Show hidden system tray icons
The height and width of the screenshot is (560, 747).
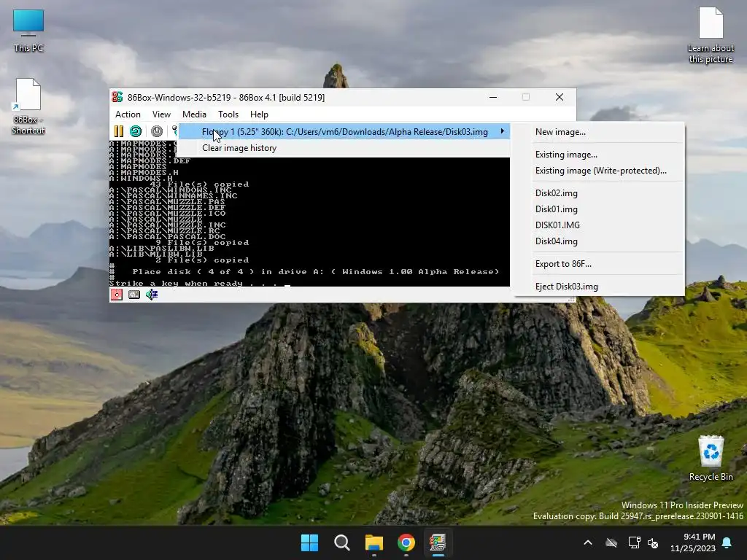pyautogui.click(x=588, y=542)
